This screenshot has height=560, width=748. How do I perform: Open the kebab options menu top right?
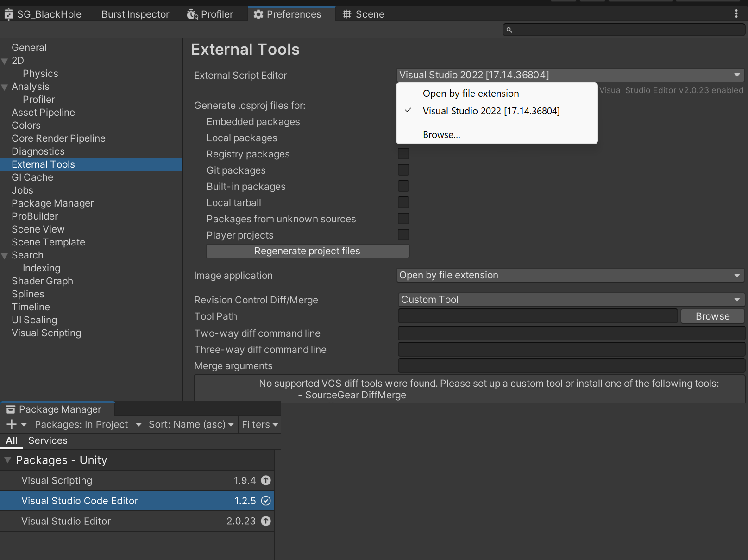click(x=736, y=14)
